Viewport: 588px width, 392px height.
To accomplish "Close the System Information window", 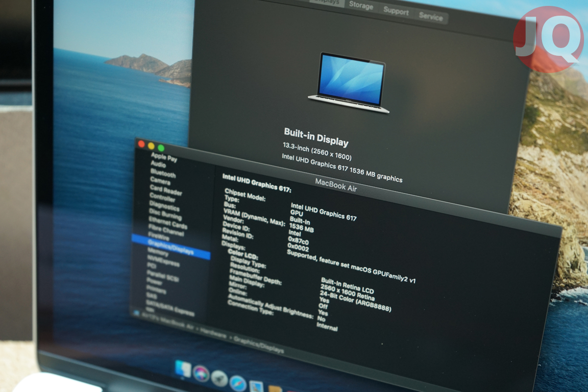I will [142, 144].
